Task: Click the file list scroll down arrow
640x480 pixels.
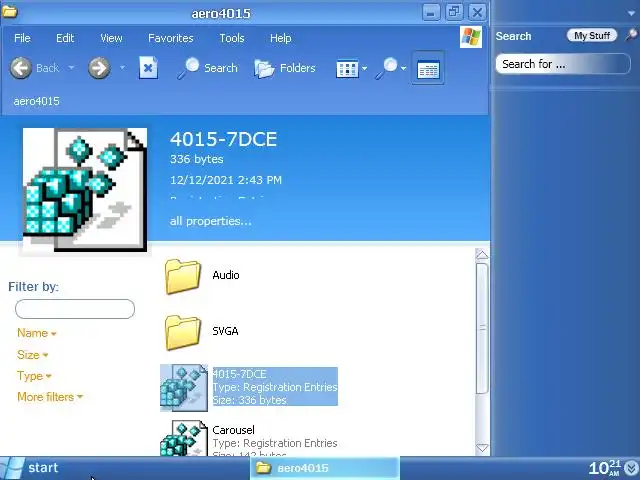Action: pyautogui.click(x=482, y=448)
